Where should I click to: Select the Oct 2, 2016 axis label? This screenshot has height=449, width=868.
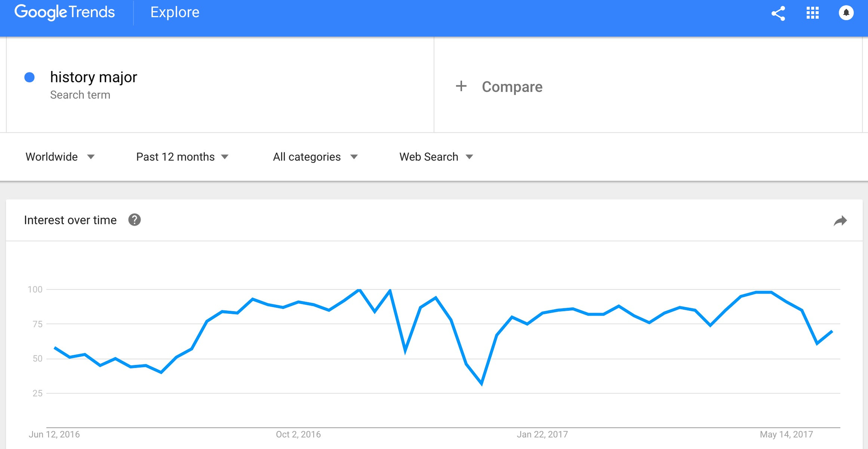click(x=298, y=435)
